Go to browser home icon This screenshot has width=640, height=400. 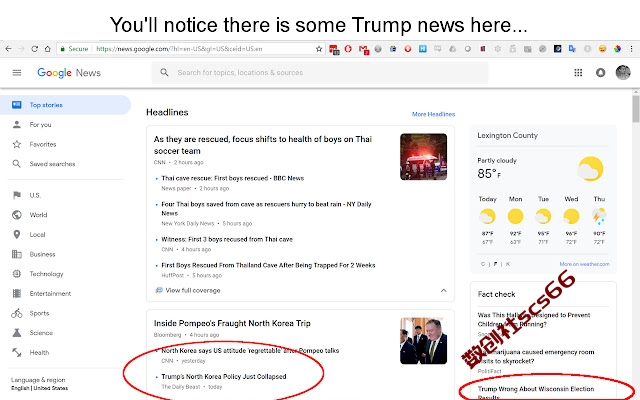point(48,49)
